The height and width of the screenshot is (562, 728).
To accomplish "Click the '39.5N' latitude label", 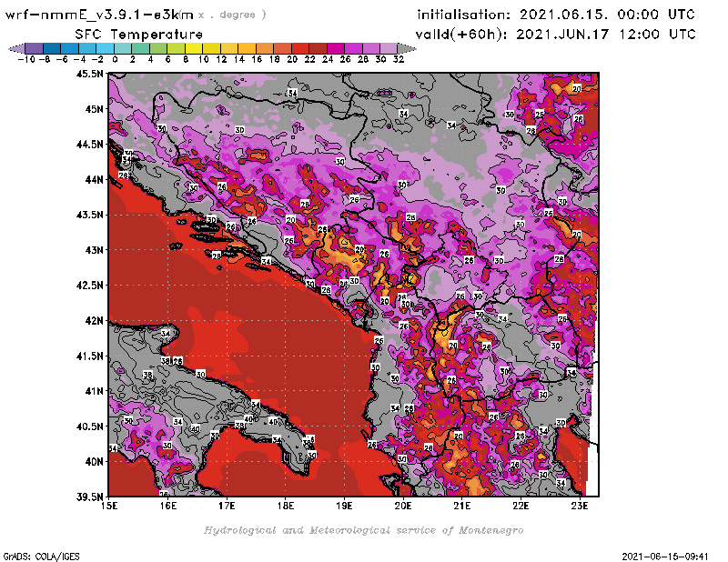I will (89, 497).
